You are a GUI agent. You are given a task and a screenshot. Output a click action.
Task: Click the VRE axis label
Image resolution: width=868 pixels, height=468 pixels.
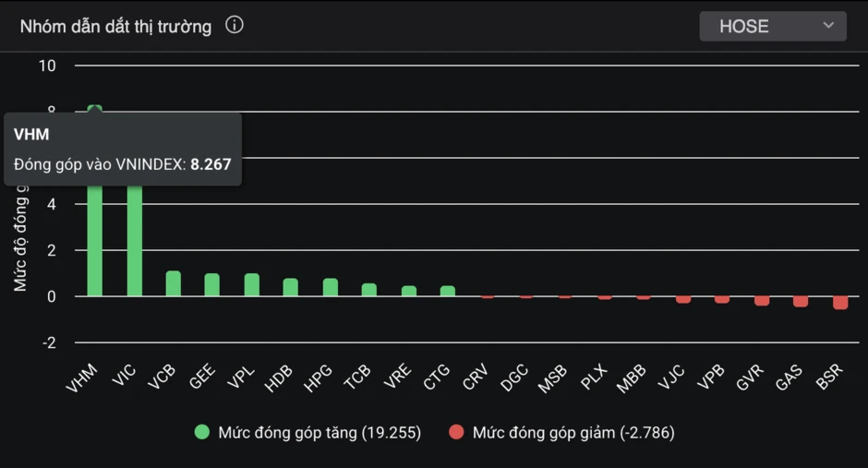pyautogui.click(x=397, y=377)
